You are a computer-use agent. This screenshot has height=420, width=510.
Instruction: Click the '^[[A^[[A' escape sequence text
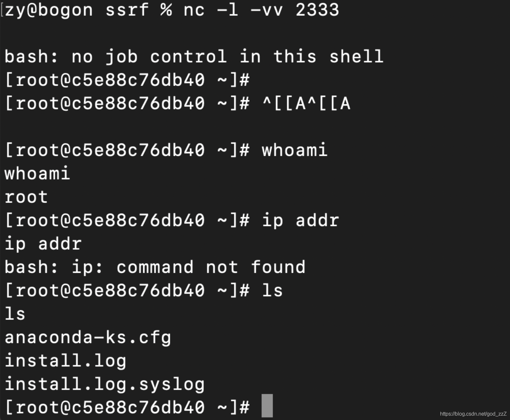pos(306,104)
